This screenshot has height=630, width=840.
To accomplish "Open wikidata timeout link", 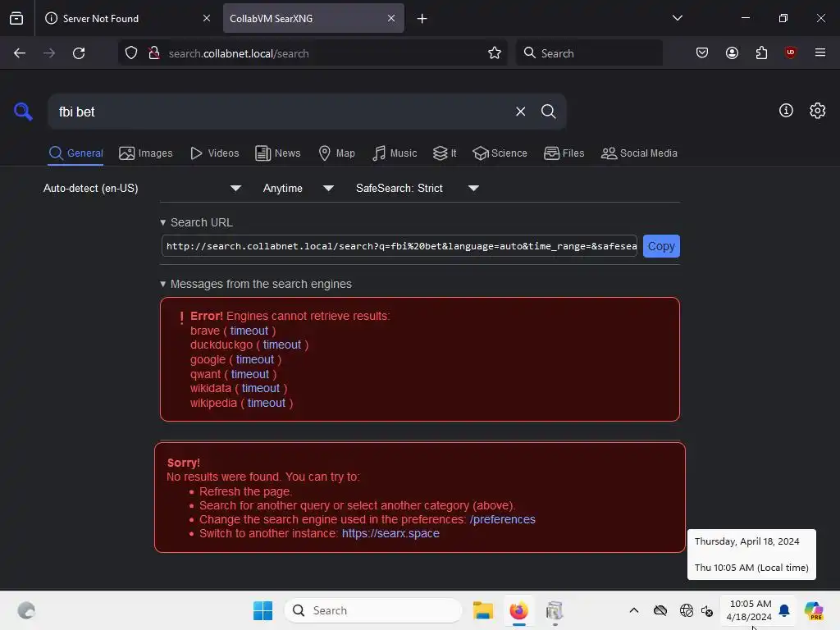I will (x=261, y=388).
